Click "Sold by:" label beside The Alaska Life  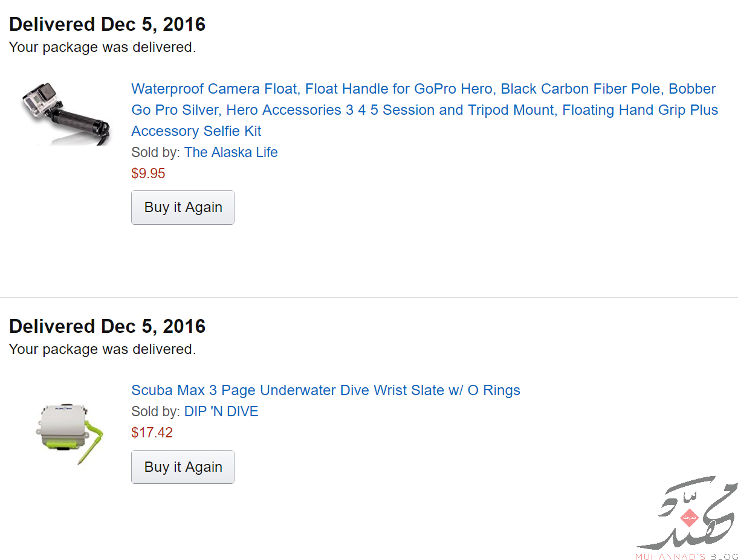155,152
